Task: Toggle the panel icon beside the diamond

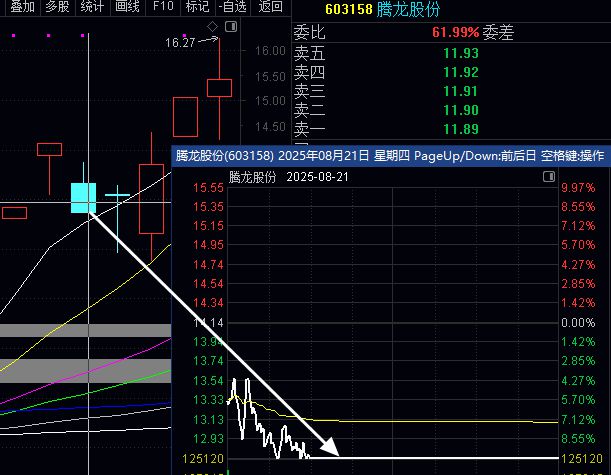Action: tap(231, 26)
